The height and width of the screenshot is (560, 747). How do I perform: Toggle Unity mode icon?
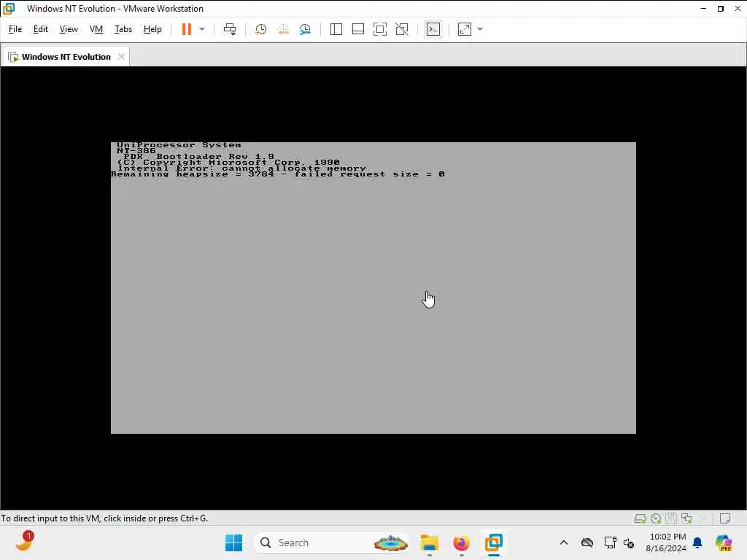coord(402,29)
